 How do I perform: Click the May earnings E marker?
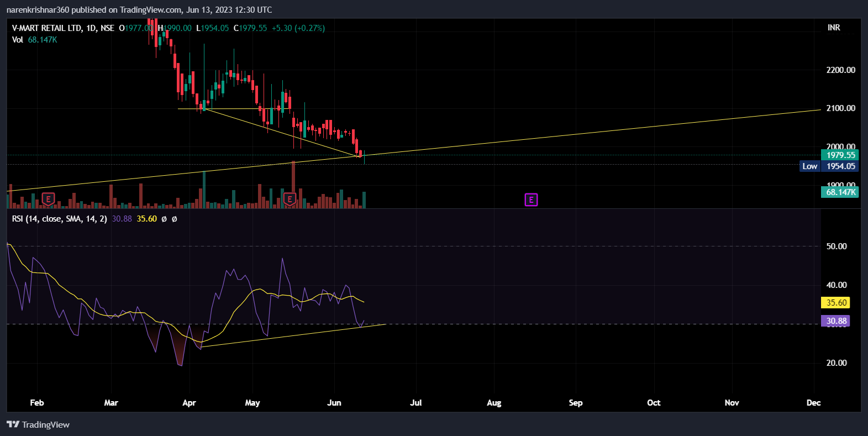click(x=290, y=199)
